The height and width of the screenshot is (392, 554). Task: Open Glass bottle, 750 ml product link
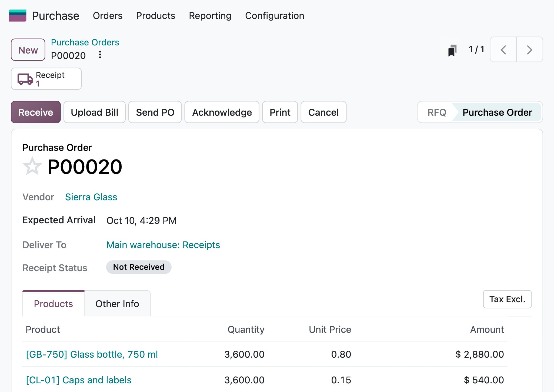tap(92, 354)
